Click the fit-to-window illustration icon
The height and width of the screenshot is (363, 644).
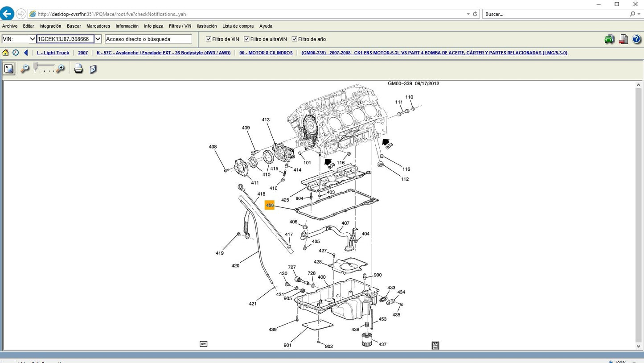9,69
